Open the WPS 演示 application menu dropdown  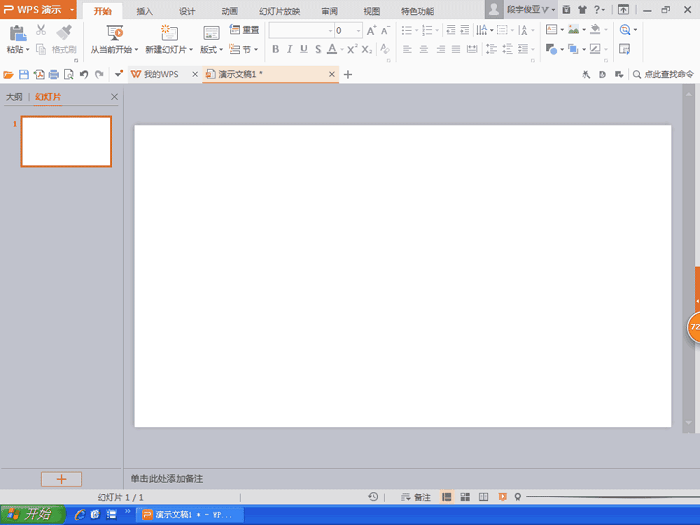(72, 10)
